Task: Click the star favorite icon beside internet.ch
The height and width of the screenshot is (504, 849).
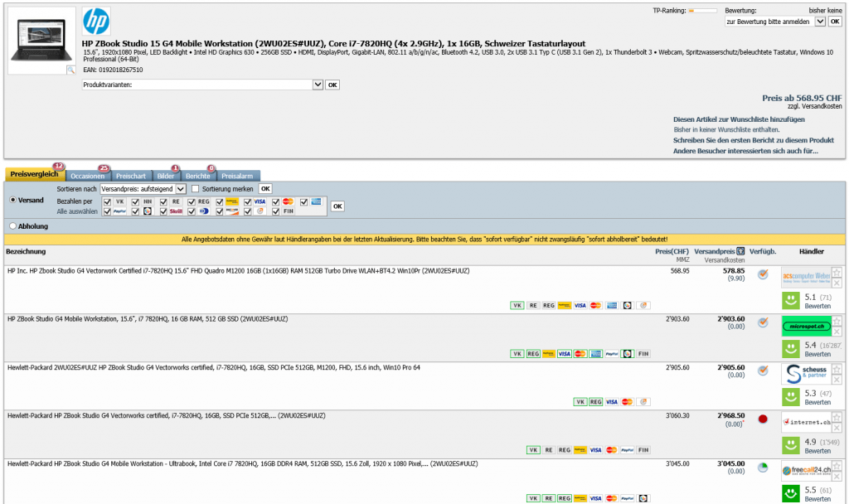Action: coord(837,417)
